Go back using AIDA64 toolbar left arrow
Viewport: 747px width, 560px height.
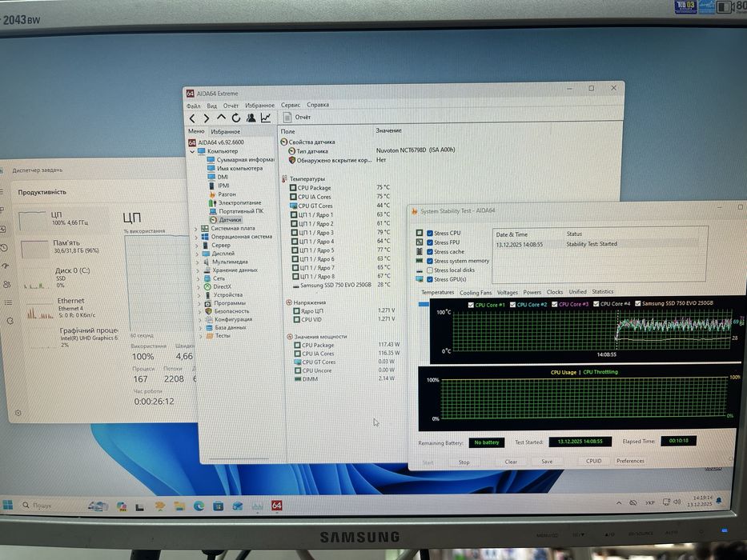pos(192,118)
